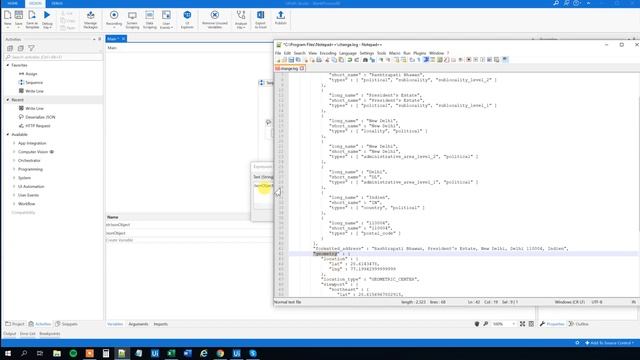Open Excel from the Windows taskbar

(171, 353)
